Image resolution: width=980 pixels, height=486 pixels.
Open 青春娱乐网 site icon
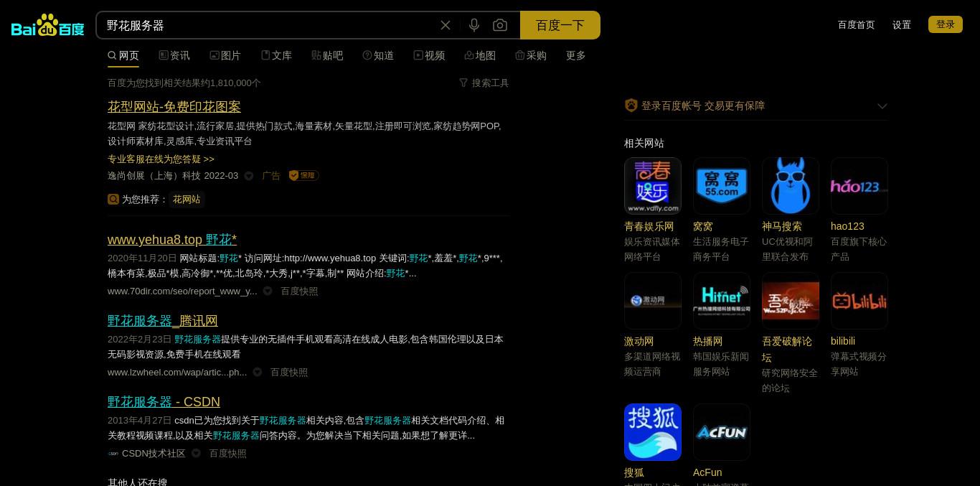click(x=653, y=186)
